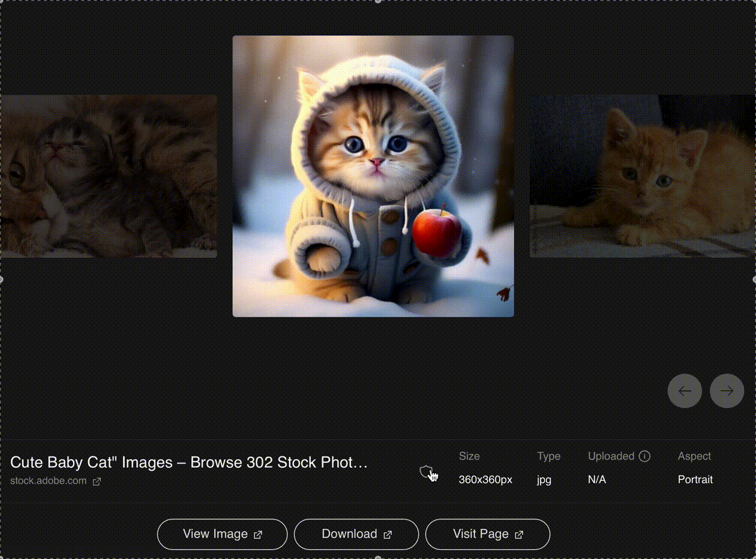Open the stock.adobe.com link
The width and height of the screenshot is (756, 559).
click(x=48, y=480)
